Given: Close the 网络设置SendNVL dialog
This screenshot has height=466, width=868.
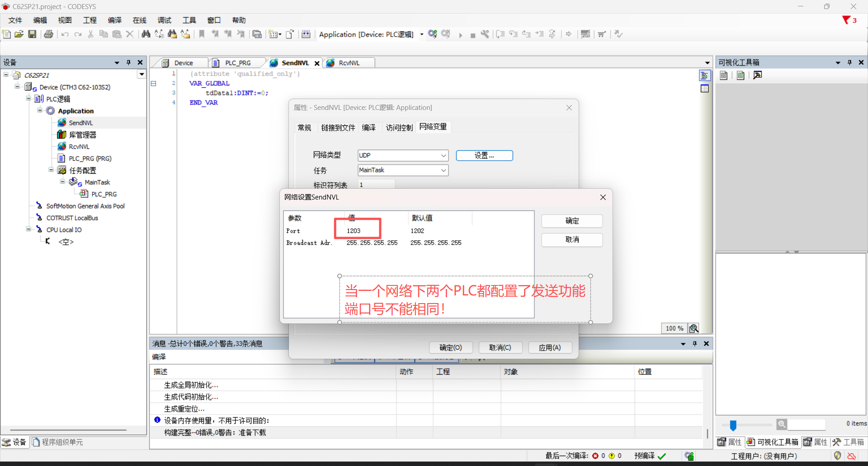Looking at the screenshot, I should coord(603,197).
